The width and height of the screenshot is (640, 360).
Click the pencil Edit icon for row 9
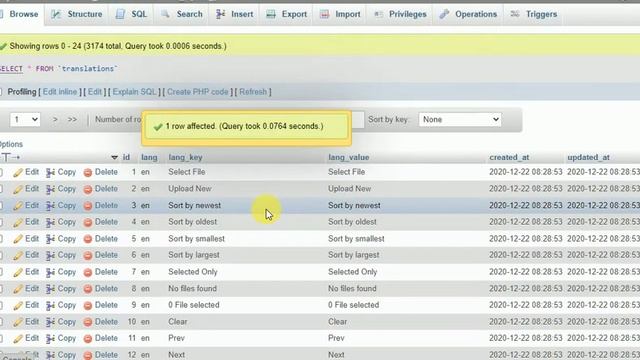coord(18,306)
